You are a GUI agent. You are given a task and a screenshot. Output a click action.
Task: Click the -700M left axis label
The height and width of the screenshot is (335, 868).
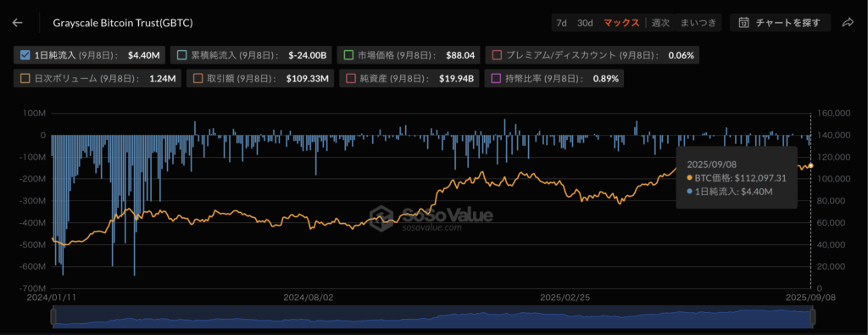34,288
